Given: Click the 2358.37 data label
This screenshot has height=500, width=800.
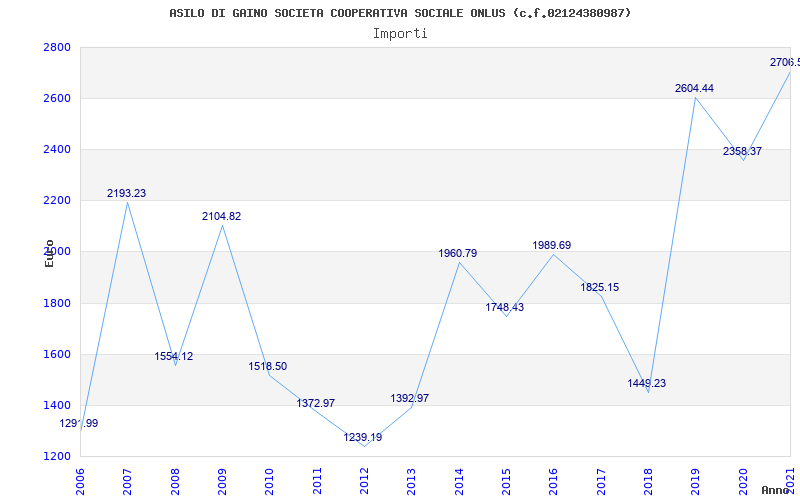Looking at the screenshot, I should (742, 151).
